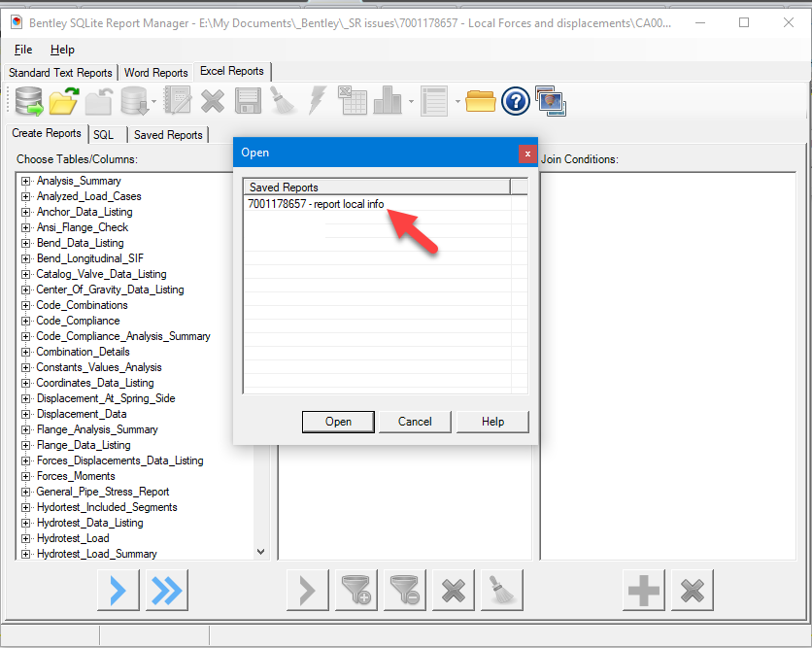Expand the Flange_Analysis_Summary node
Image resolution: width=812 pixels, height=648 pixels.
(25, 429)
